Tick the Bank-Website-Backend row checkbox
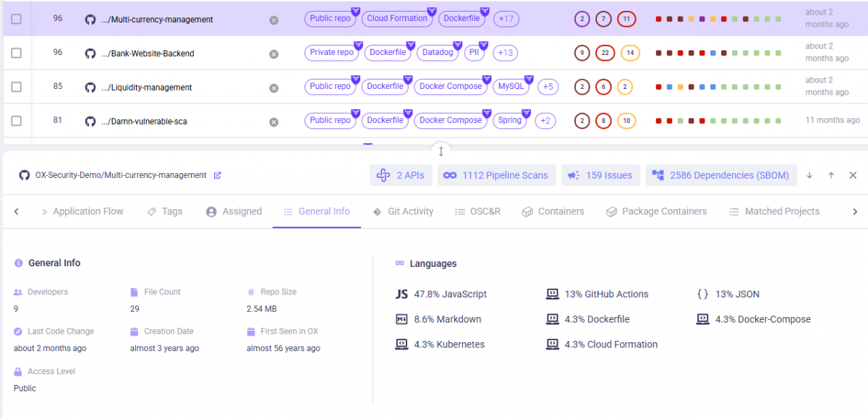868x419 pixels. [x=17, y=54]
